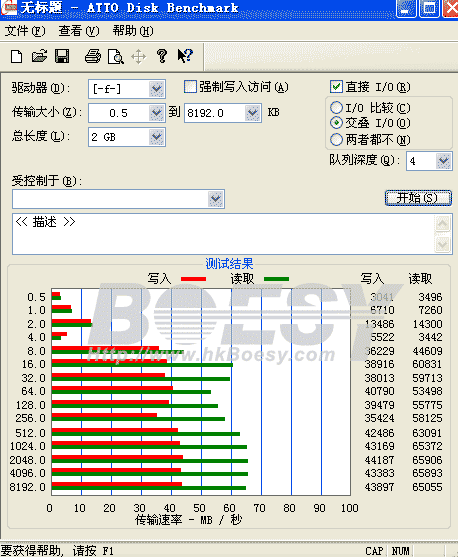
Task: Click the 传输速率 - MB / 秒 axis label
Action: coord(189,520)
